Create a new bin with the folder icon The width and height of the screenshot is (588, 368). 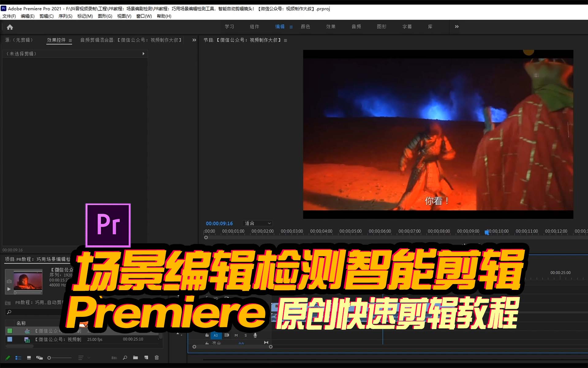pyautogui.click(x=135, y=358)
